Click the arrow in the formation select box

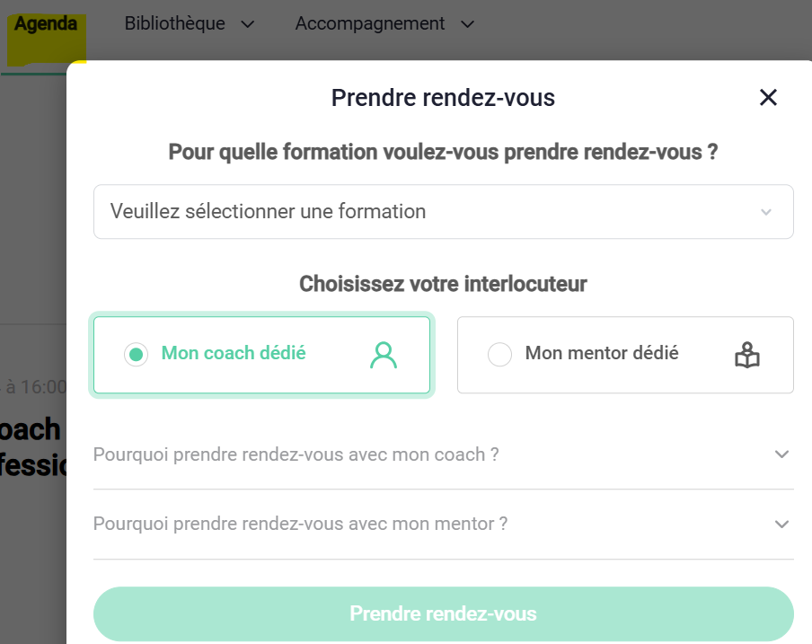point(766,213)
